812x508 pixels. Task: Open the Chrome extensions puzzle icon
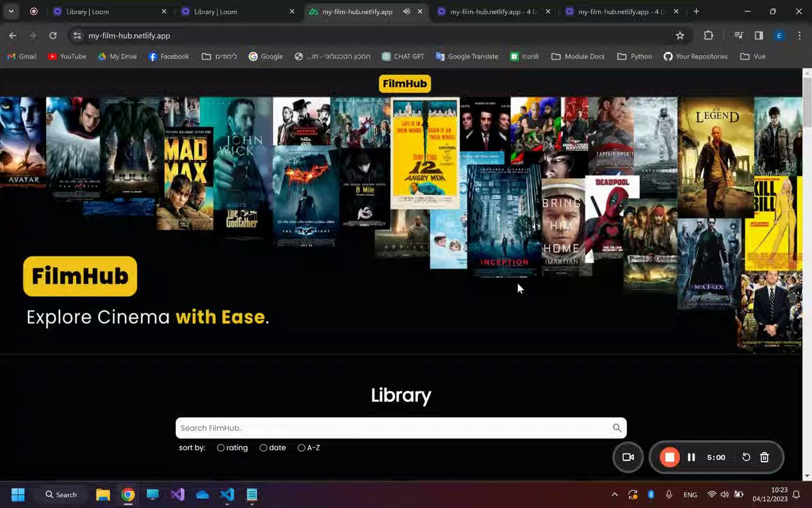(709, 36)
